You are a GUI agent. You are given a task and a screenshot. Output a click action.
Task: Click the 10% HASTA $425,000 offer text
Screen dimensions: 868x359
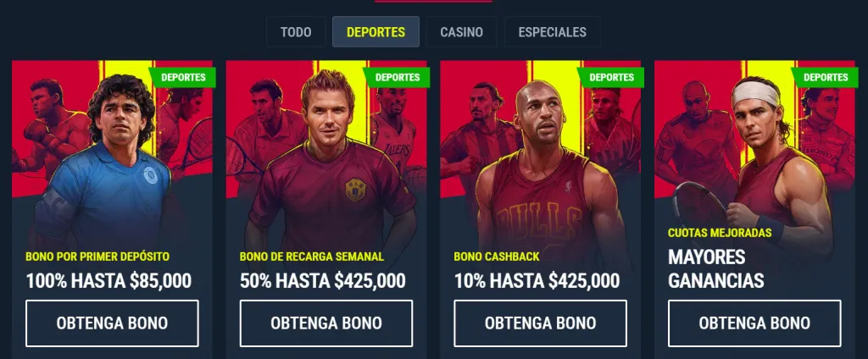[x=537, y=281]
